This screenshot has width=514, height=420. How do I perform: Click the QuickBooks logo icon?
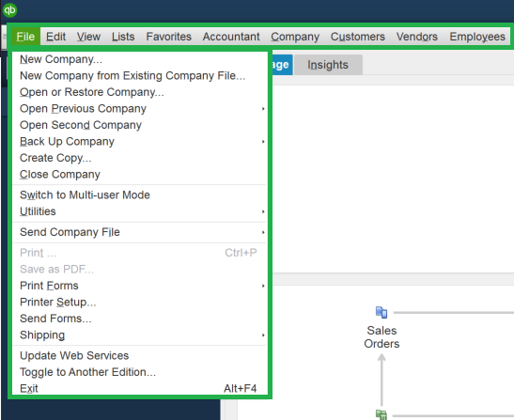click(9, 9)
